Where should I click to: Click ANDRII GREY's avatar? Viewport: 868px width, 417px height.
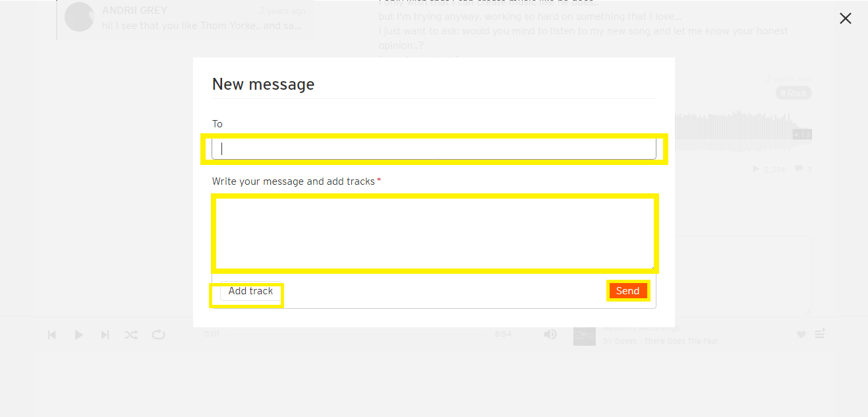(x=79, y=17)
